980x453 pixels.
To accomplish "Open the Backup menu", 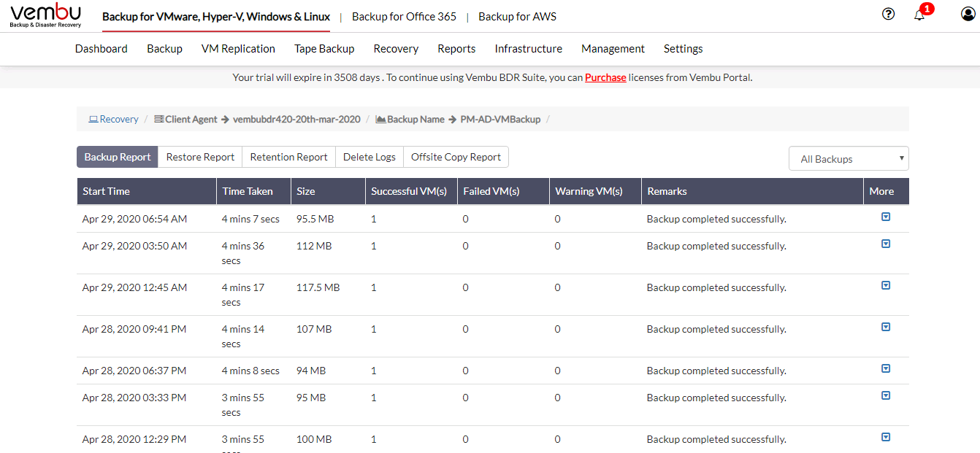I will pyautogui.click(x=164, y=48).
